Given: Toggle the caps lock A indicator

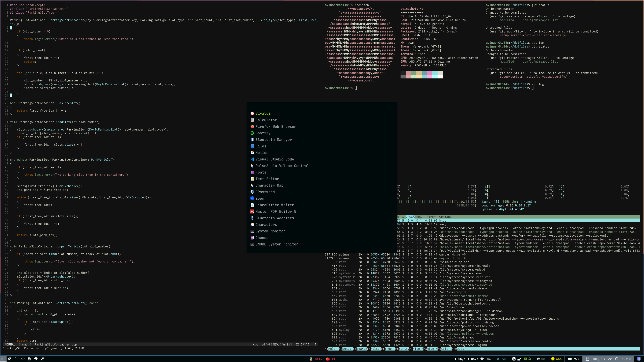Looking at the screenshot, I should [514, 359].
